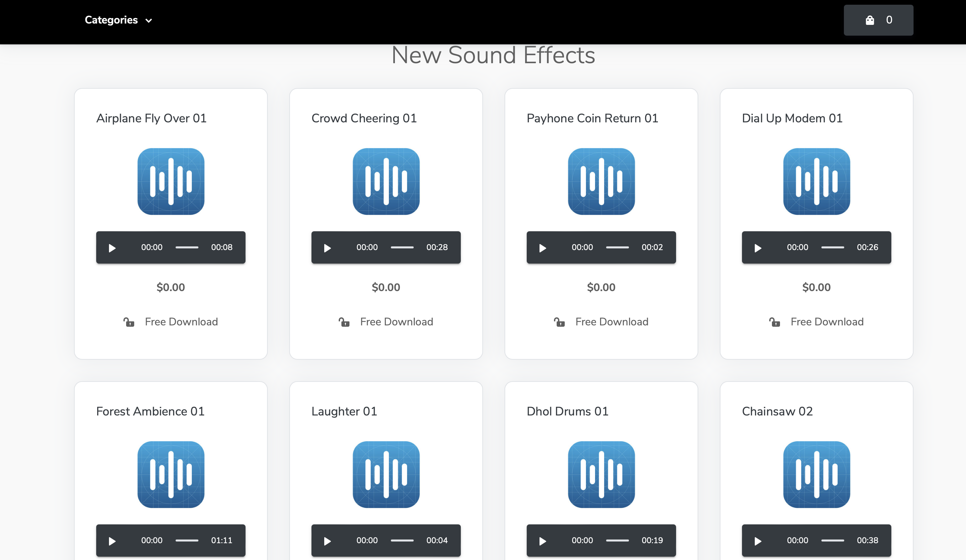Expand the Categories dropdown menu
This screenshot has width=966, height=560.
tap(111, 20)
